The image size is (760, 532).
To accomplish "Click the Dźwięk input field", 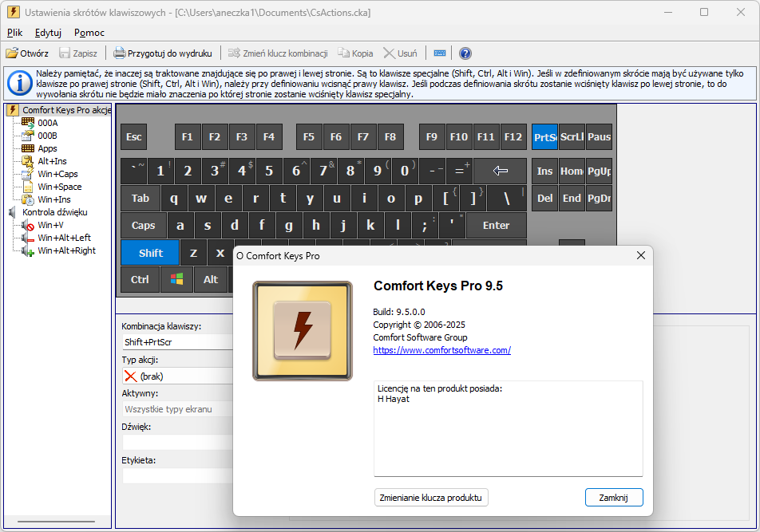I will point(178,443).
